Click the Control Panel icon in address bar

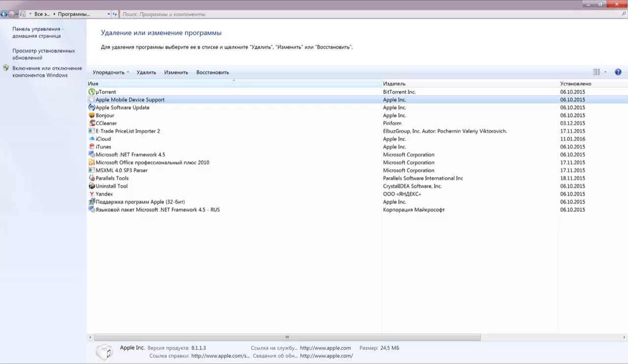coord(23,14)
